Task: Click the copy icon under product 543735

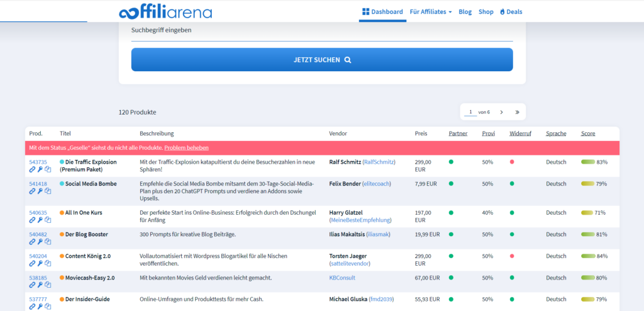Action: [48, 169]
